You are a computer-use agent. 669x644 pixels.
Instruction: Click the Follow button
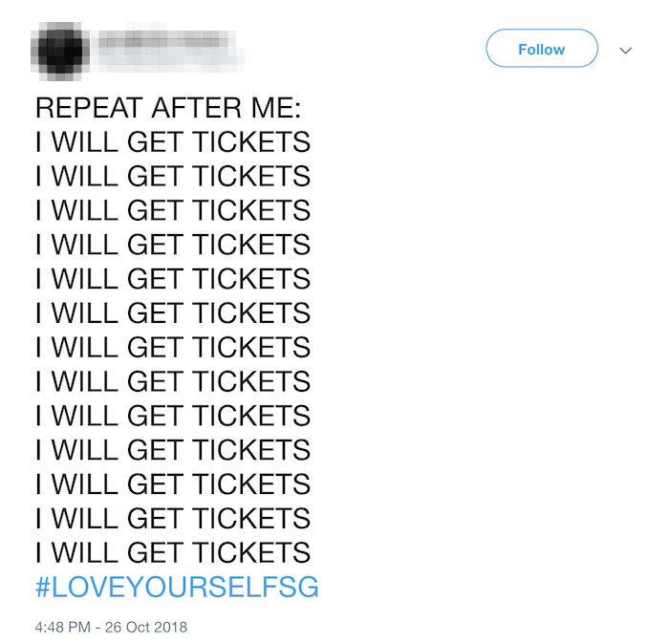point(541,49)
